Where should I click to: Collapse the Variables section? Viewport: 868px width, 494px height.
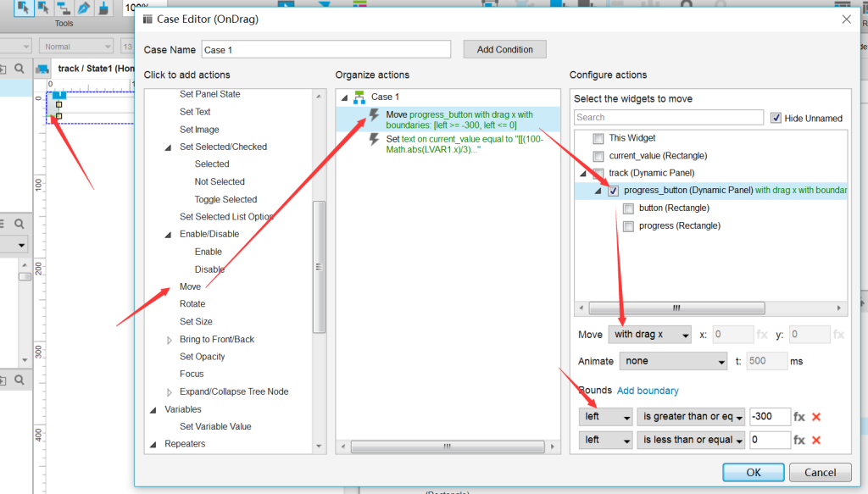153,410
